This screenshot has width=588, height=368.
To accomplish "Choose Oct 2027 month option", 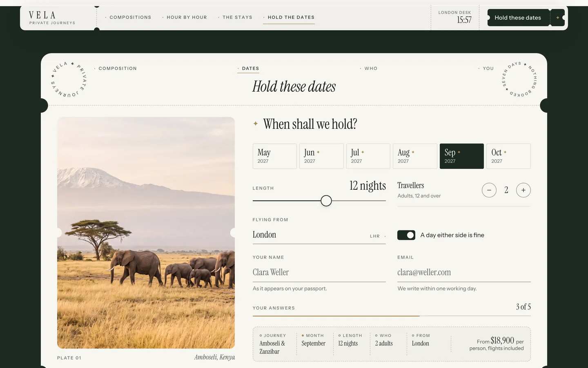I will point(508,156).
